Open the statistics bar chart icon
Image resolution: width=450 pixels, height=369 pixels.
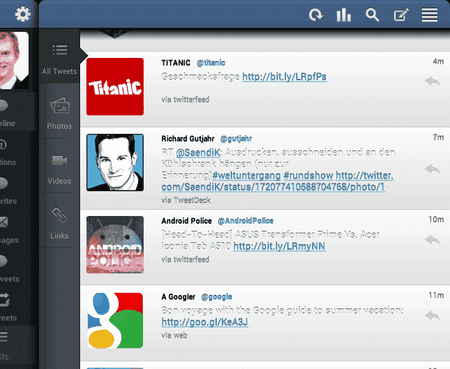pos(344,15)
